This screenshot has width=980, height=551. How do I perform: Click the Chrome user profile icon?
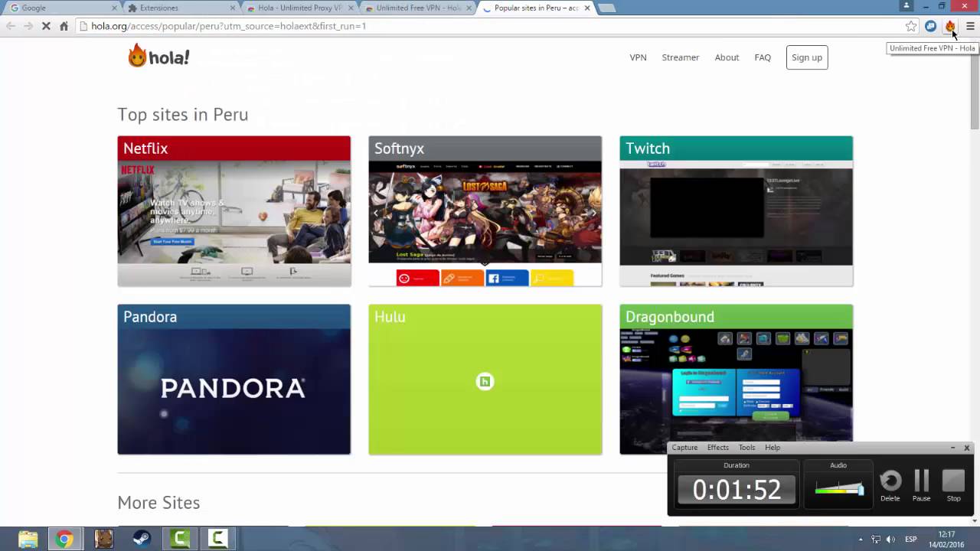pos(906,6)
